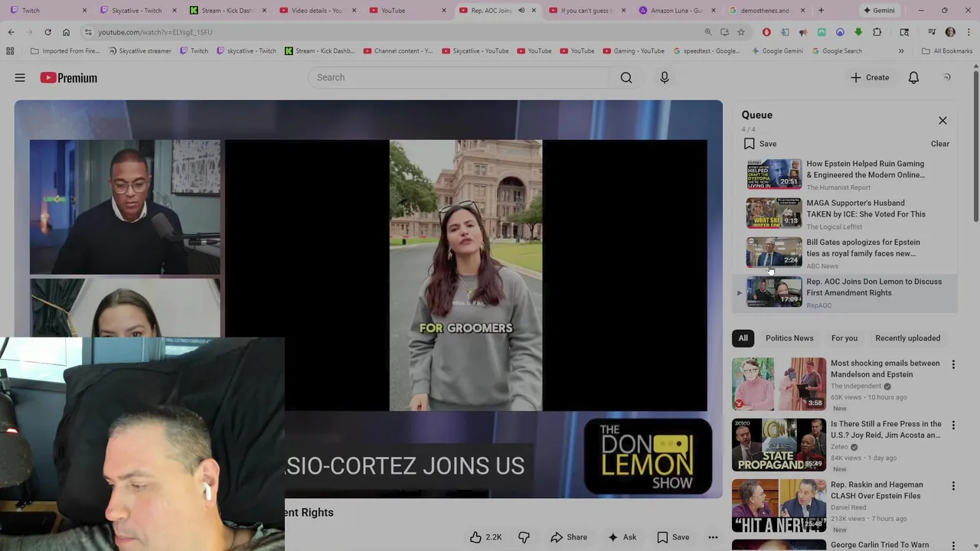Reload the page
The height and width of the screenshot is (551, 980).
47,32
